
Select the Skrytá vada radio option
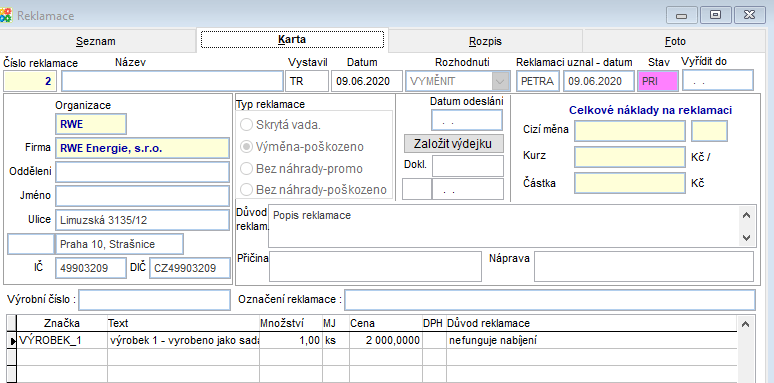click(246, 124)
